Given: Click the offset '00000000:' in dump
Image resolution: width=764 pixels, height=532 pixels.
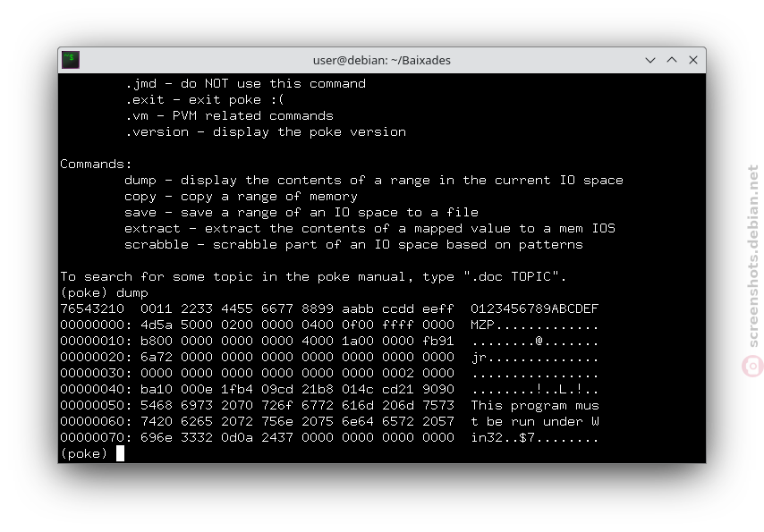Looking at the screenshot, I should (x=96, y=325).
